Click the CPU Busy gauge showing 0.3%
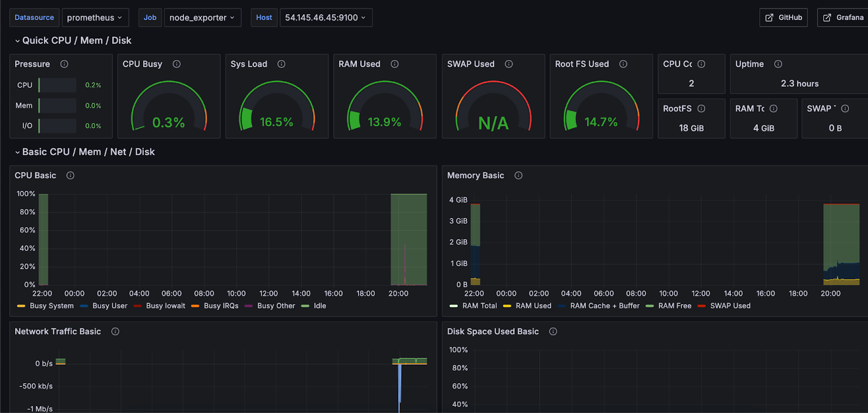This screenshot has width=868, height=413. point(169,106)
